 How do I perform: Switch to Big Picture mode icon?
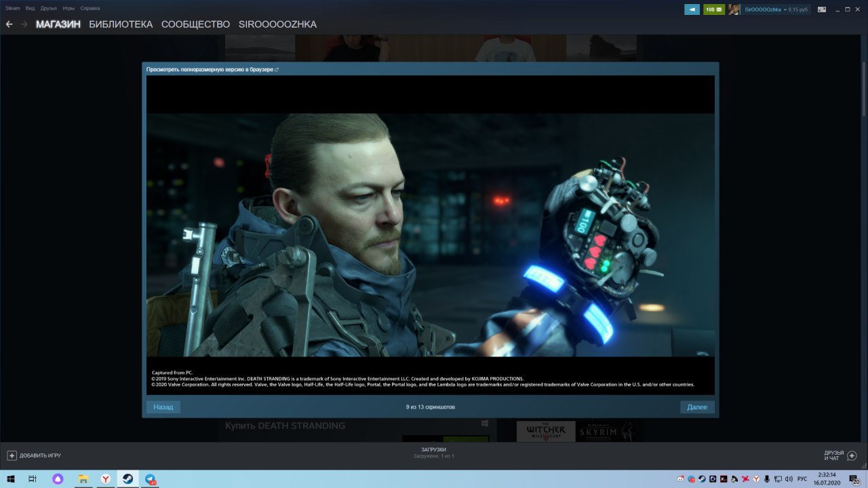(822, 9)
